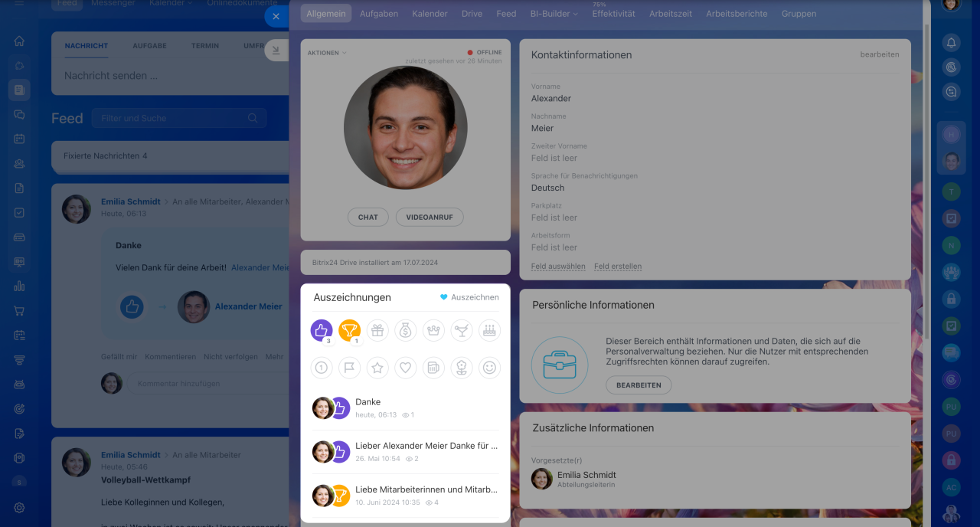Click the CHAT button
980x527 pixels.
368,218
